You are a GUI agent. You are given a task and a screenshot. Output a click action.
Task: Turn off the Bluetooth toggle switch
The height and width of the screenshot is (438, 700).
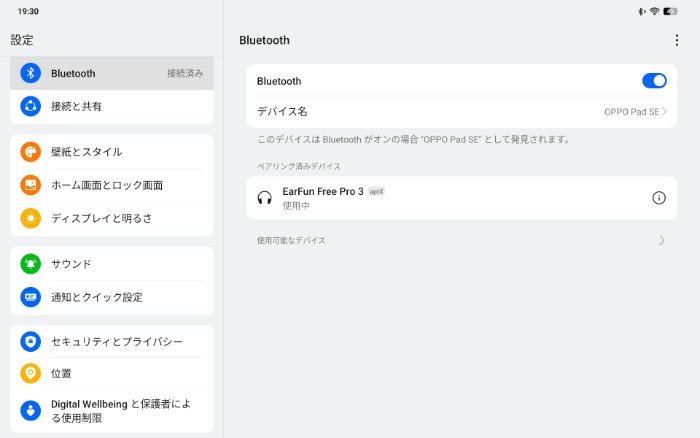[x=654, y=81]
